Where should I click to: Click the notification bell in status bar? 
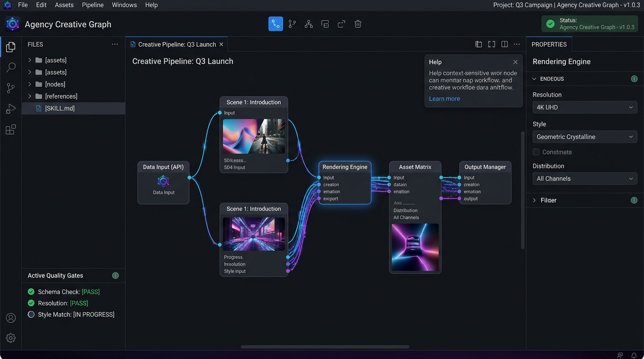pyautogui.click(x=634, y=355)
